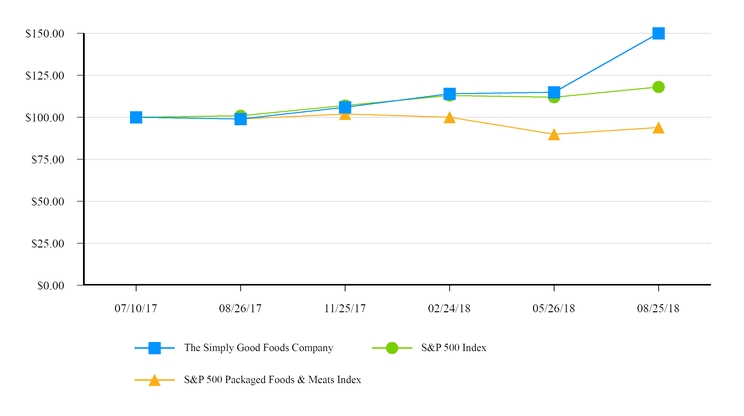The width and height of the screenshot is (744, 416).
Task: Select the blue square marker at 05/26/18
Action: (554, 92)
